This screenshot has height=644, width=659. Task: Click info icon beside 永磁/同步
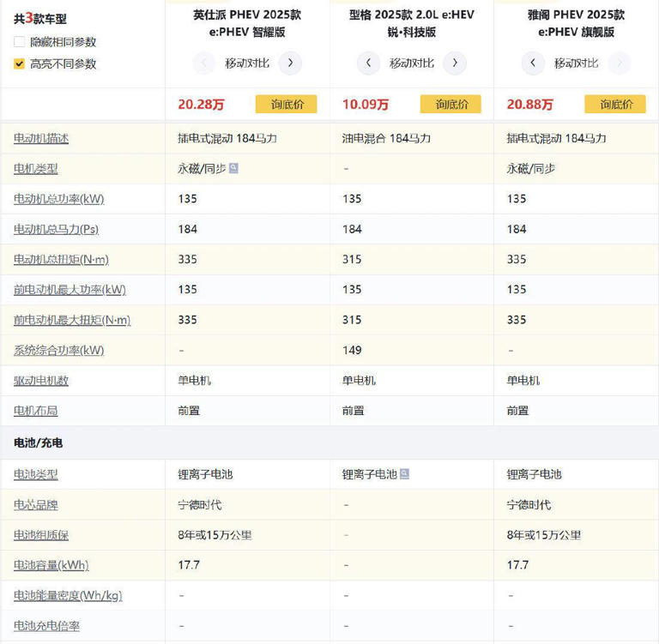coord(233,169)
